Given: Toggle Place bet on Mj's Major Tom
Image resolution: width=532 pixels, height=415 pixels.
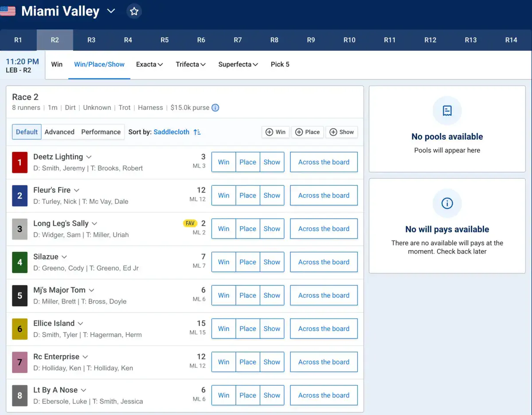Looking at the screenshot, I should coord(248,295).
